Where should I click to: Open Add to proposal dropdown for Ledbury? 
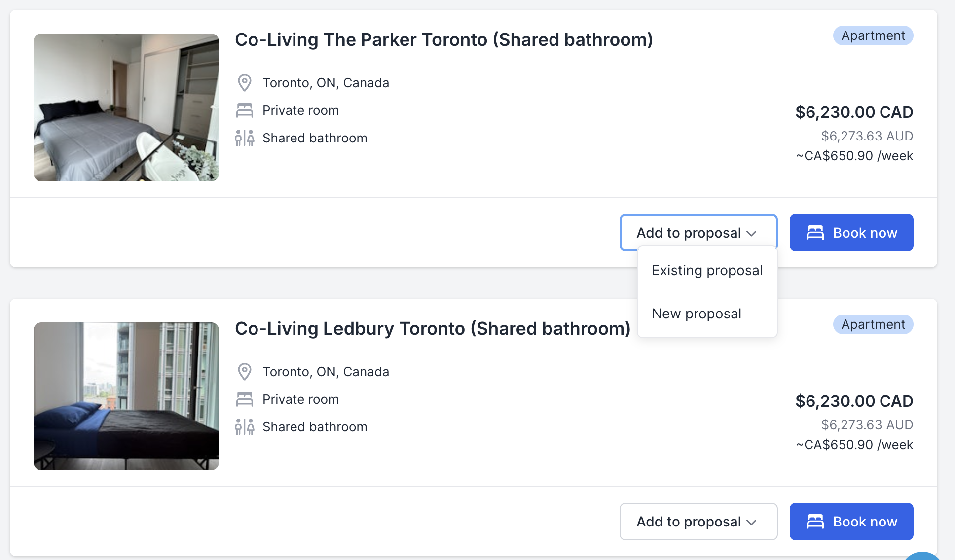698,522
